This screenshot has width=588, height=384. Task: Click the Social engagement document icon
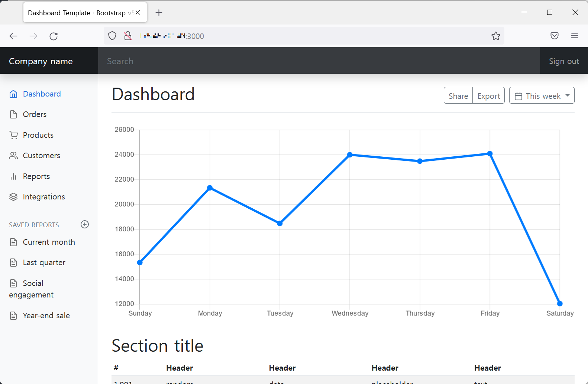pos(13,283)
